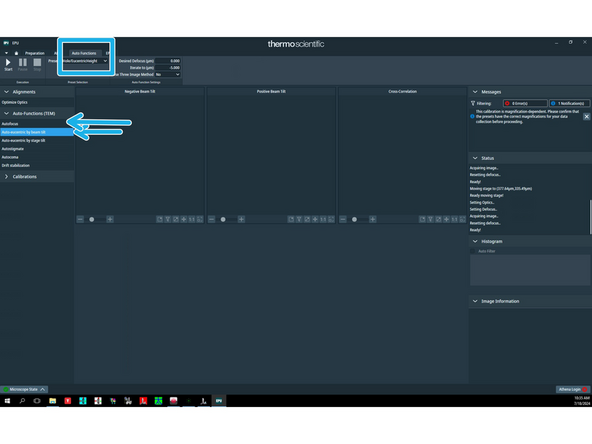
Task: Collapse the Status panel
Action: coord(475,158)
